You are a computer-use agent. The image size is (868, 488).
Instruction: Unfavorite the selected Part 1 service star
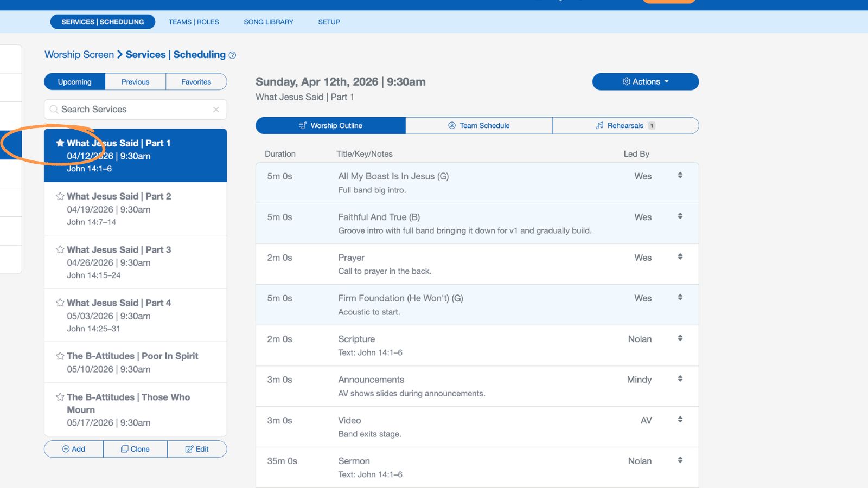[60, 143]
